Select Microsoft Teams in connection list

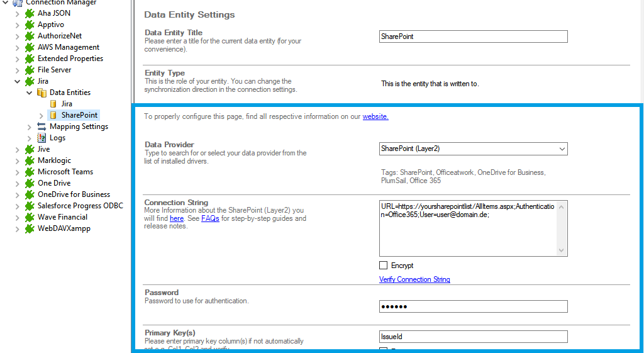(65, 172)
